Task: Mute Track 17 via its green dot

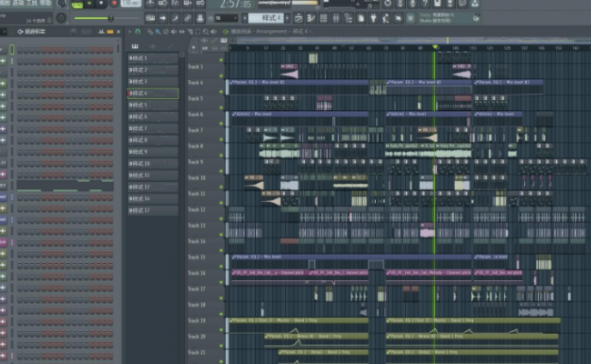Action: click(221, 298)
